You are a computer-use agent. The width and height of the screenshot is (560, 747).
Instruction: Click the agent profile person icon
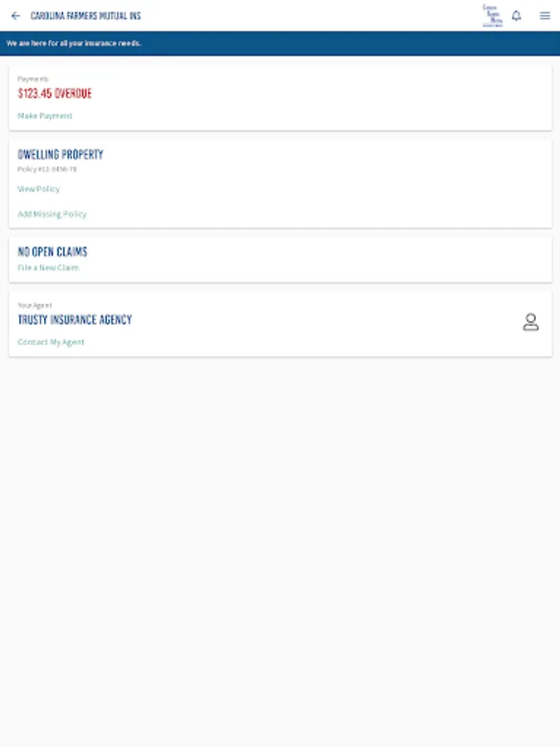[x=530, y=323]
